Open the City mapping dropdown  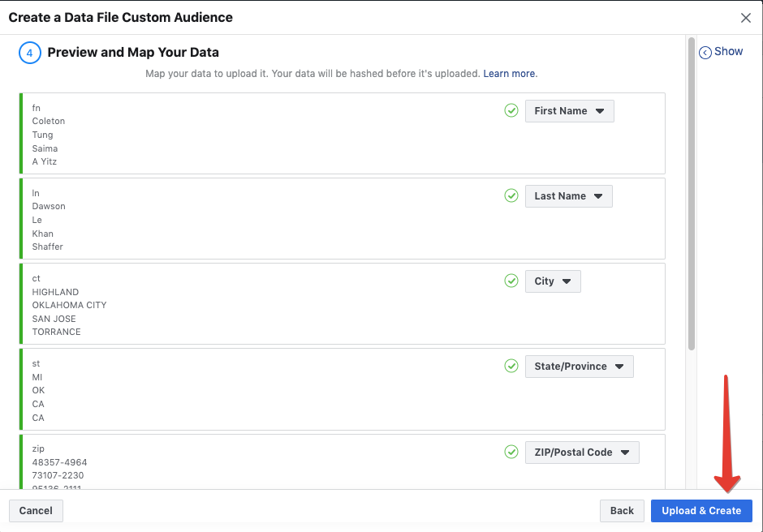click(x=553, y=281)
